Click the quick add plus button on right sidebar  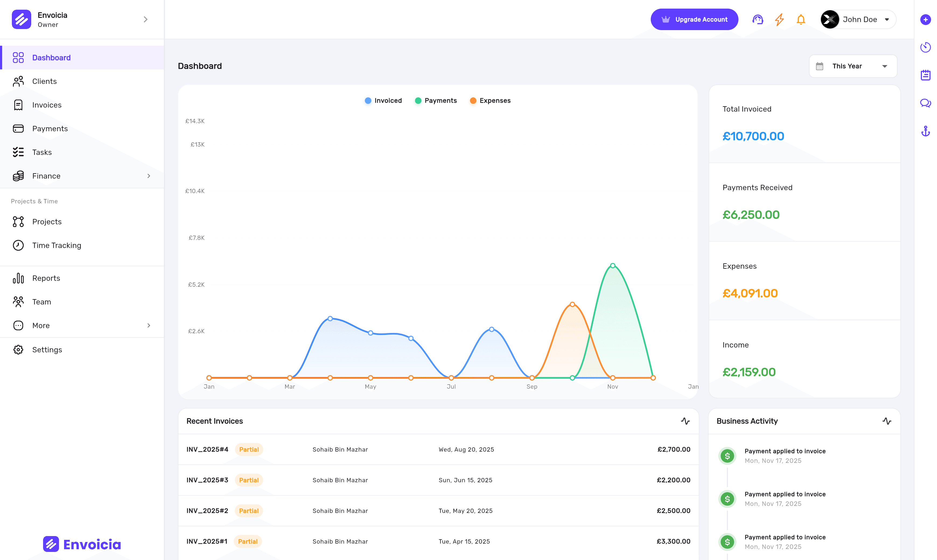pyautogui.click(x=926, y=20)
